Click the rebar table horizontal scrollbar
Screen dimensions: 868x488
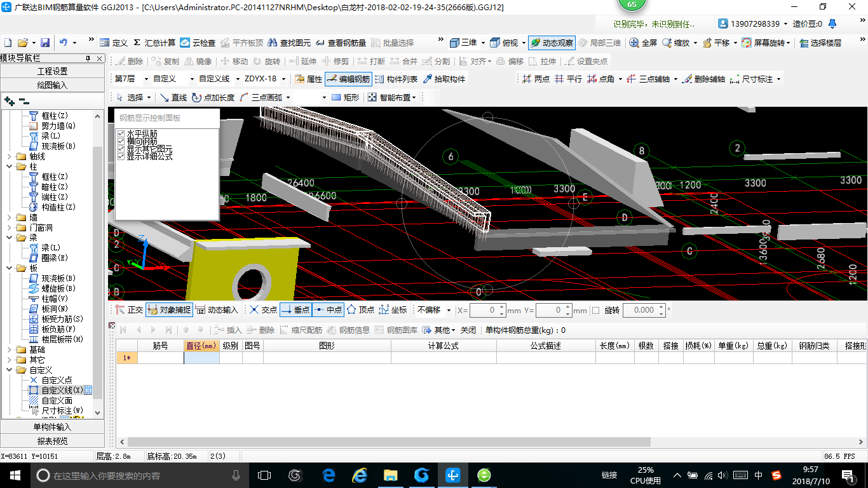click(x=389, y=442)
